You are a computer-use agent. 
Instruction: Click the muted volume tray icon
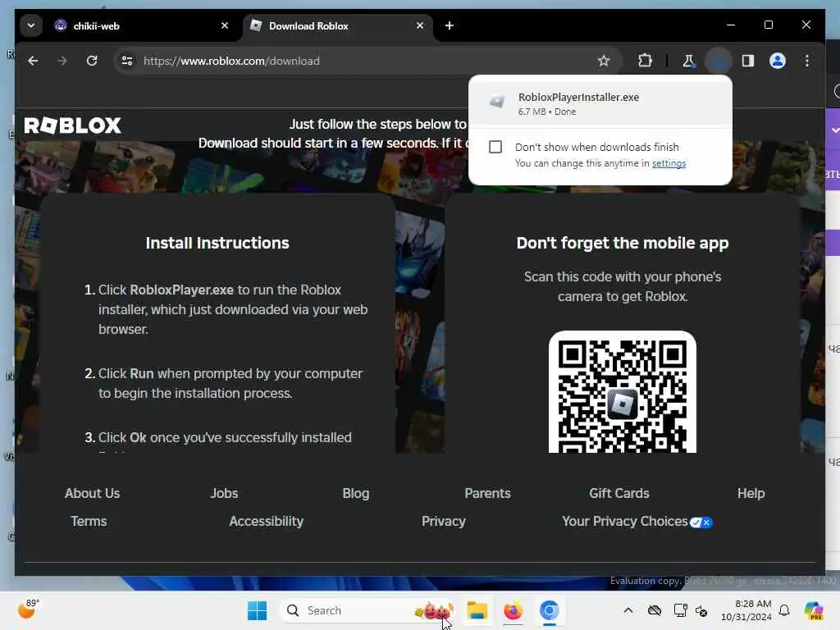tap(701, 610)
